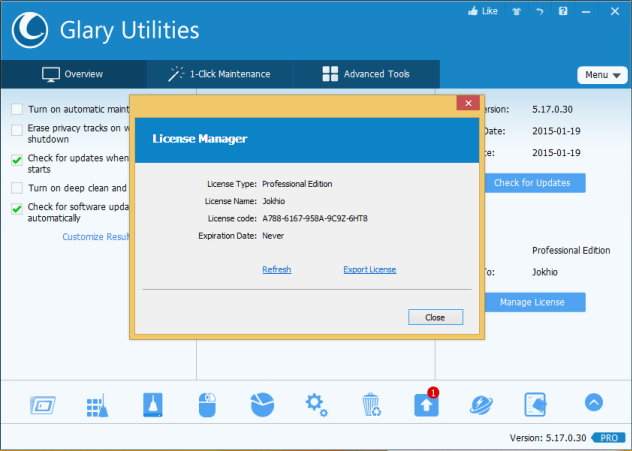Image resolution: width=632 pixels, height=451 pixels.
Task: Open the Disk Space Analyzer pie icon
Action: point(262,405)
